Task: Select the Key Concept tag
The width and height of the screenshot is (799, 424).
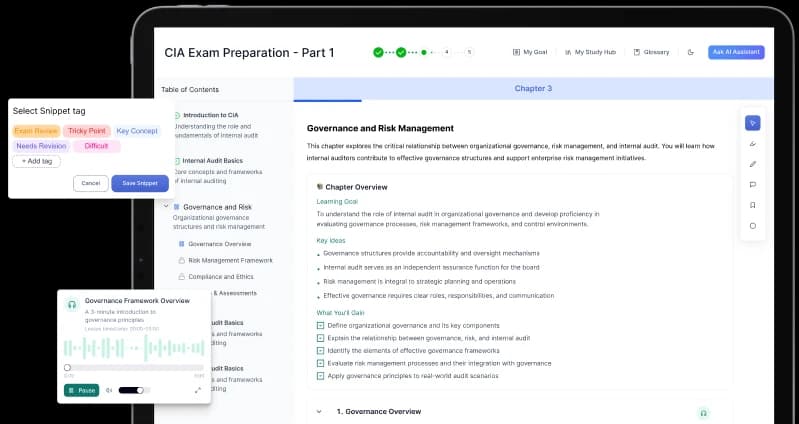Action: click(137, 131)
